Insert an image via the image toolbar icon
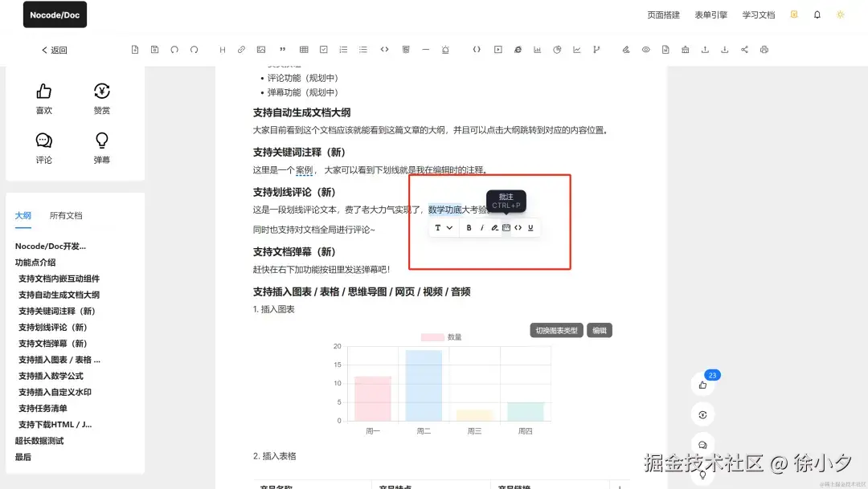The height and width of the screenshot is (489, 868). tap(260, 49)
